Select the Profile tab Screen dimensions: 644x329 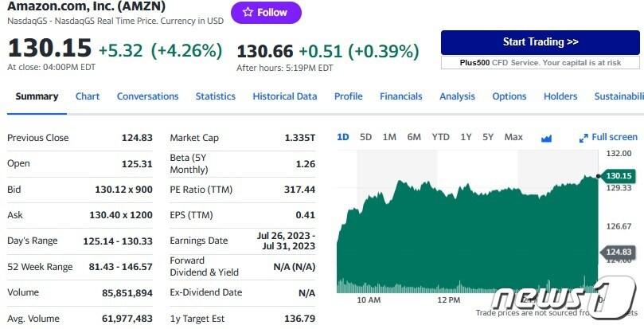[x=348, y=96]
